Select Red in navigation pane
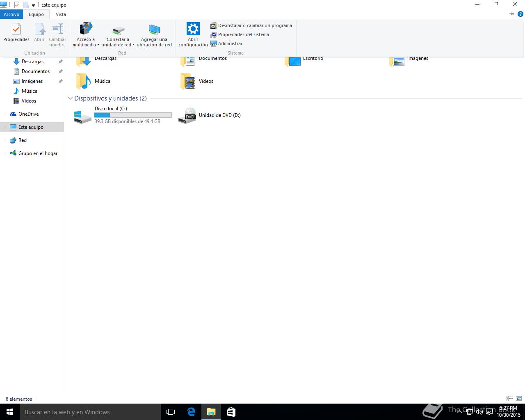525x420 pixels. 23,140
